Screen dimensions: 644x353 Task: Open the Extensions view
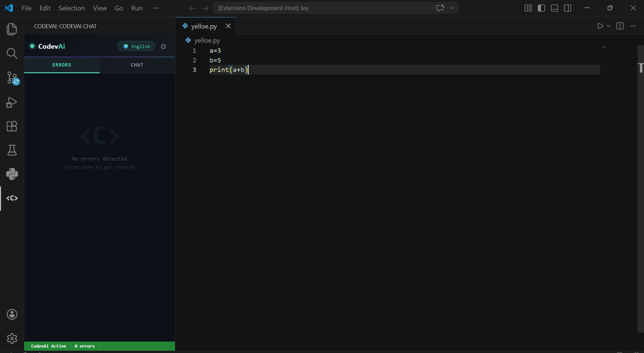point(12,126)
